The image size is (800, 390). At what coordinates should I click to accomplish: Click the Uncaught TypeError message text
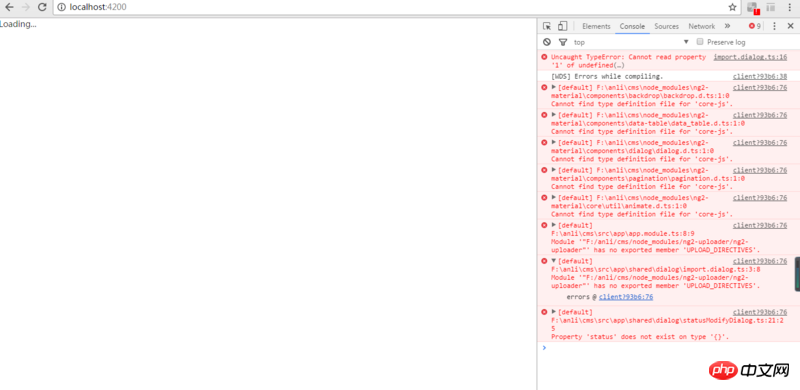click(x=629, y=61)
